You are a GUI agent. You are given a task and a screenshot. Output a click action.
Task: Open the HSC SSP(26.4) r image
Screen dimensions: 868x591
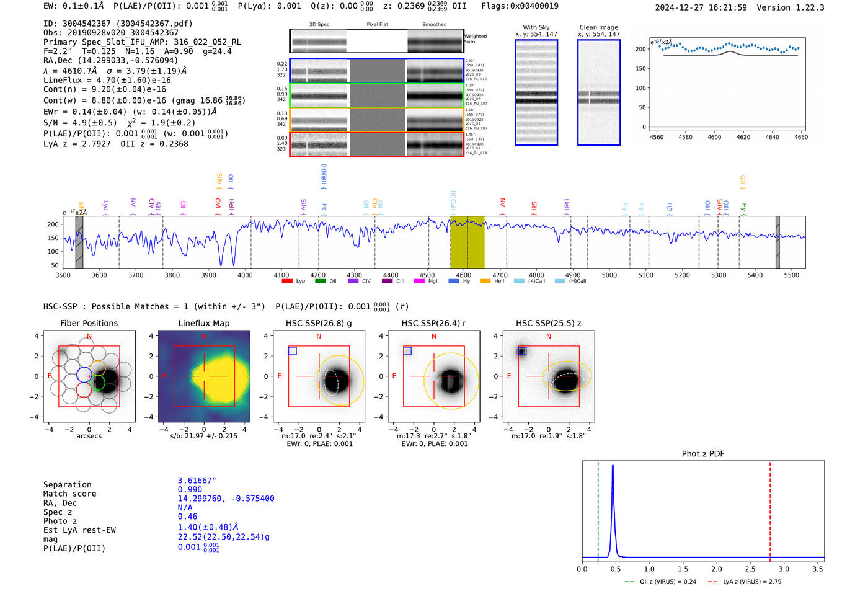[434, 376]
